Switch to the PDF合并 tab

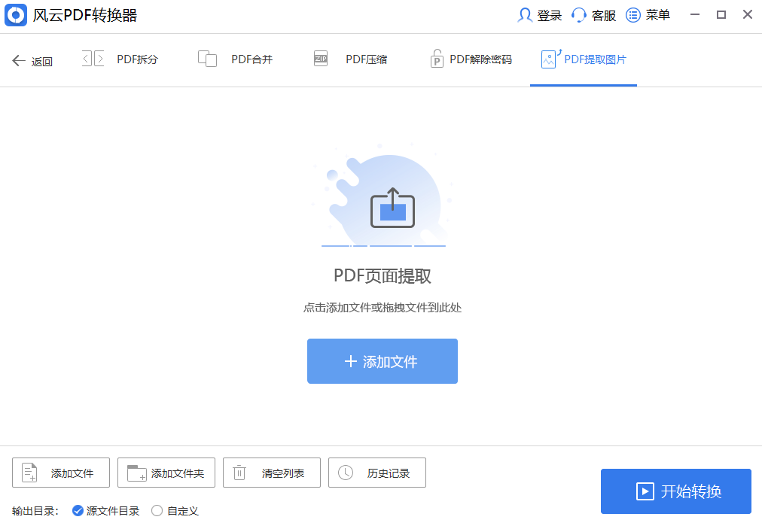click(x=251, y=59)
